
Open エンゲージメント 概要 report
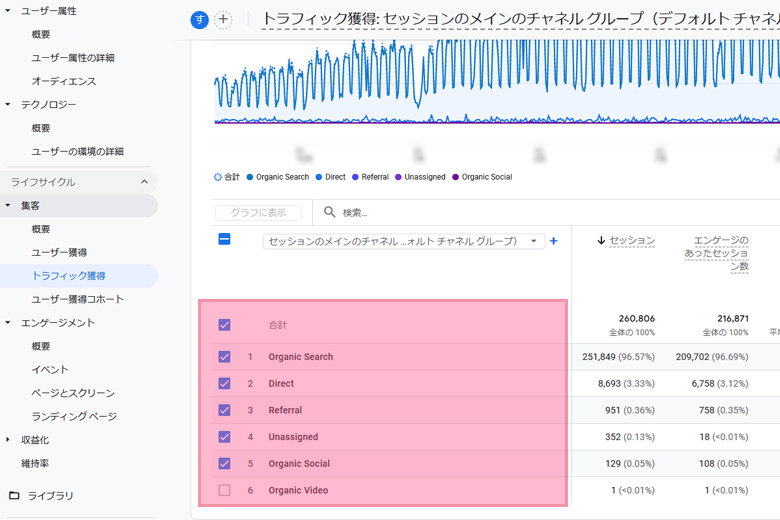41,346
